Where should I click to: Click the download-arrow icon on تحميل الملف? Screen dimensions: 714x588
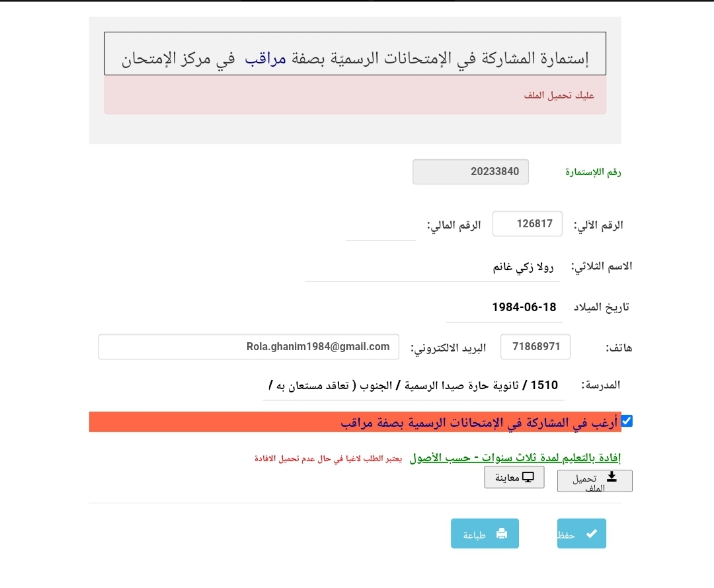[x=612, y=476]
